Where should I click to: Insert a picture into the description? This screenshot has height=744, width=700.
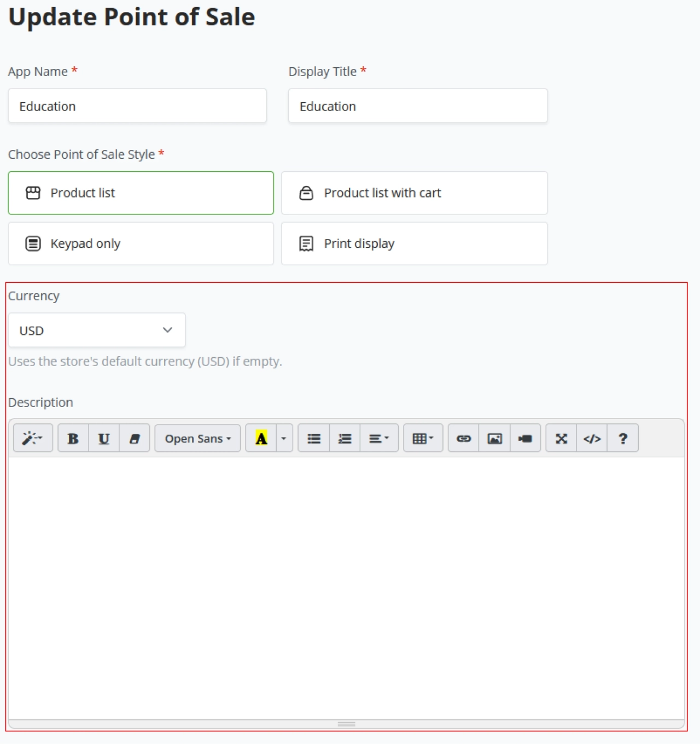494,439
